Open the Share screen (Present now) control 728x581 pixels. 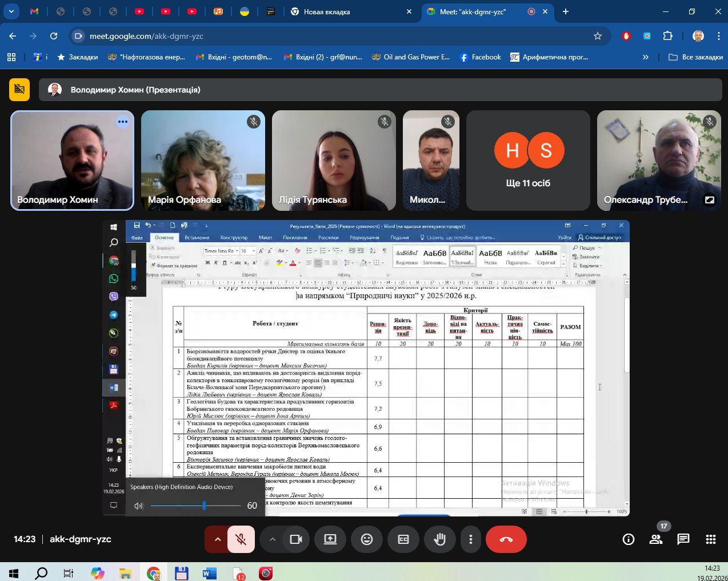330,539
